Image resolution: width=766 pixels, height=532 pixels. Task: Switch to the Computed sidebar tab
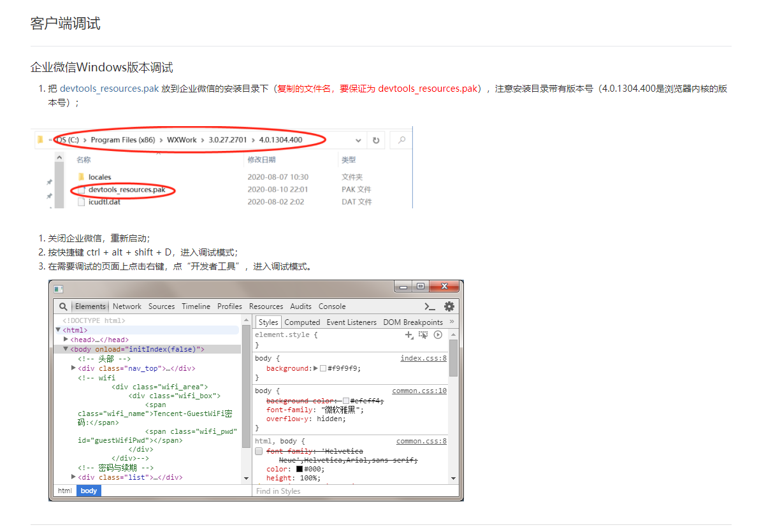pos(302,322)
